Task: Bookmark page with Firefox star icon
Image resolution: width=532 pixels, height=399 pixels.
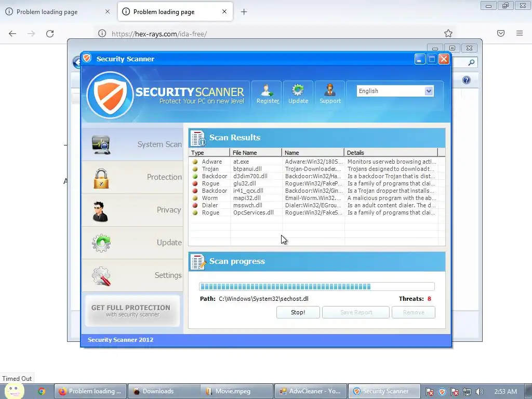Action: [448, 33]
